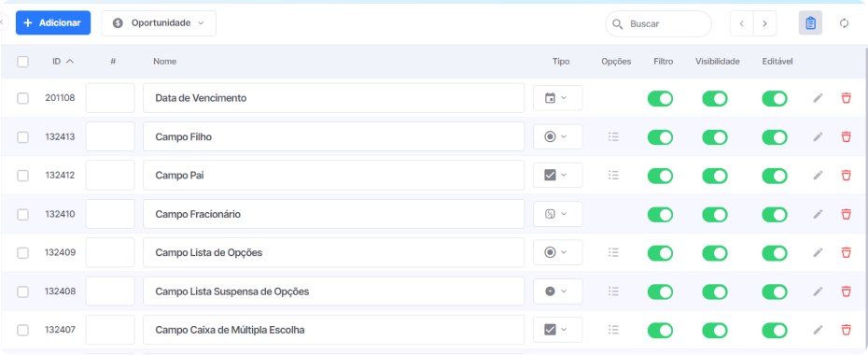Image resolution: width=868 pixels, height=355 pixels.
Task: Toggle Visibilidade switch for Campo Lista Suspensa de Opções
Action: [715, 291]
